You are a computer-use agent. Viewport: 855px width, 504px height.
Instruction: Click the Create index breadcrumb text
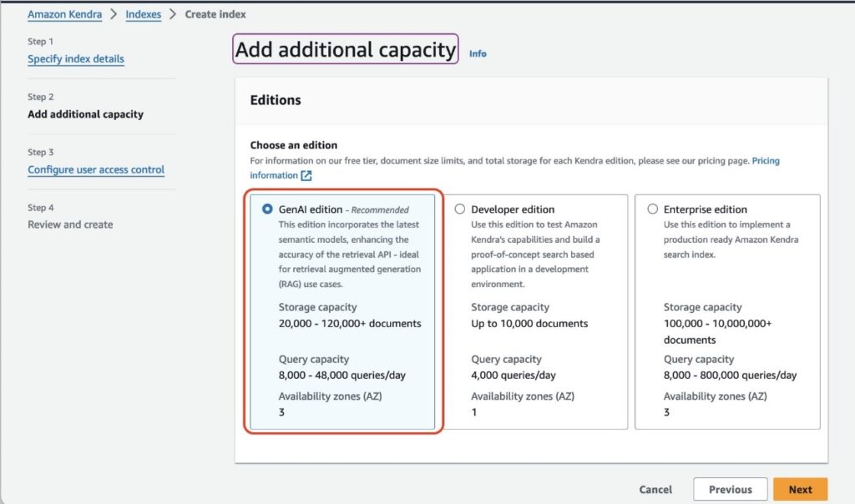click(215, 14)
